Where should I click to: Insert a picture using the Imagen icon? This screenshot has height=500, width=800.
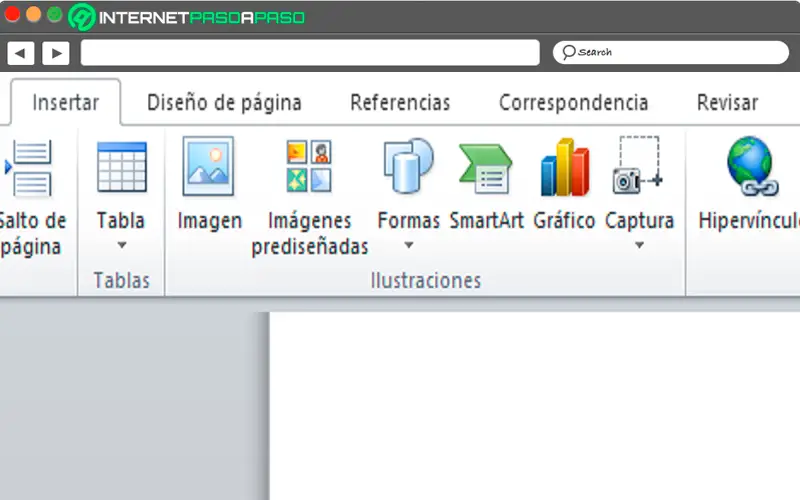208,166
